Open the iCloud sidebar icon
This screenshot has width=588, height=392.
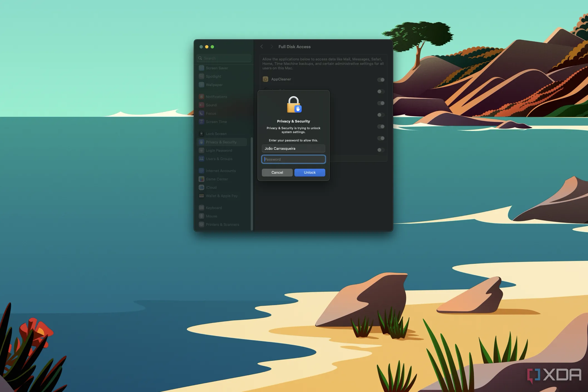pyautogui.click(x=201, y=187)
